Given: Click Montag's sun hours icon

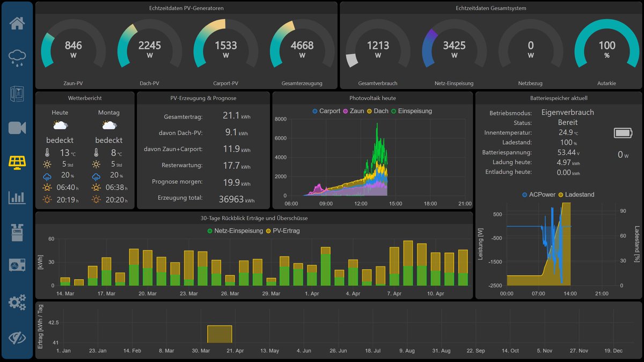Looking at the screenshot, I should pos(96,165).
